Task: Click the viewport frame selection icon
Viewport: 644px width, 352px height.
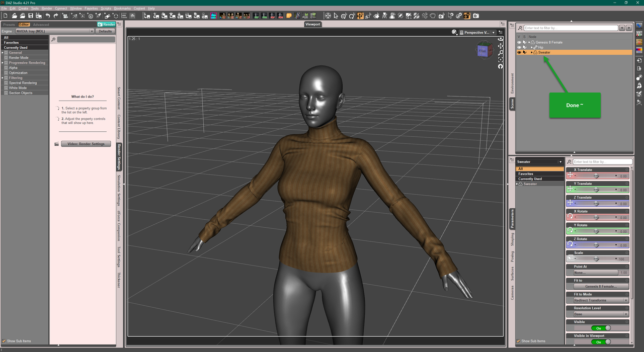Action: 501,60
